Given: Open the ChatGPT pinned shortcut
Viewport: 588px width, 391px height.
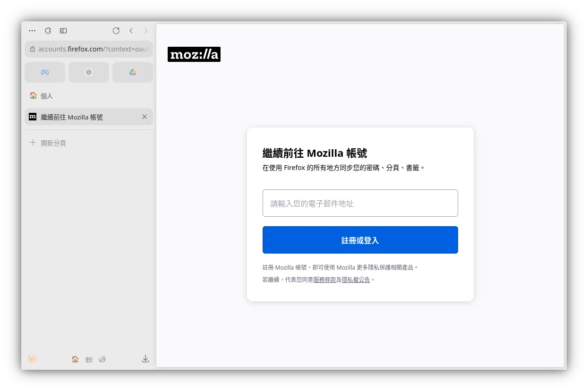Looking at the screenshot, I should click(x=89, y=72).
